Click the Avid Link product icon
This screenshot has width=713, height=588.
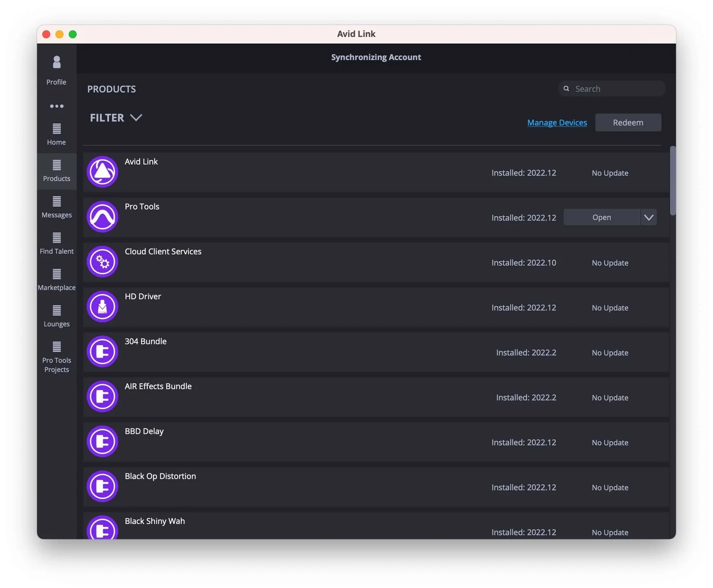tap(102, 172)
